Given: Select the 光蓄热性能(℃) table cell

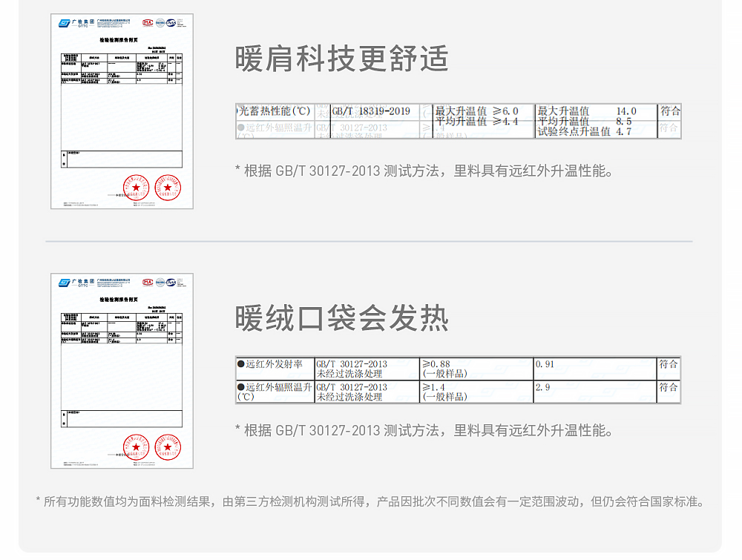Looking at the screenshot, I should point(275,111).
